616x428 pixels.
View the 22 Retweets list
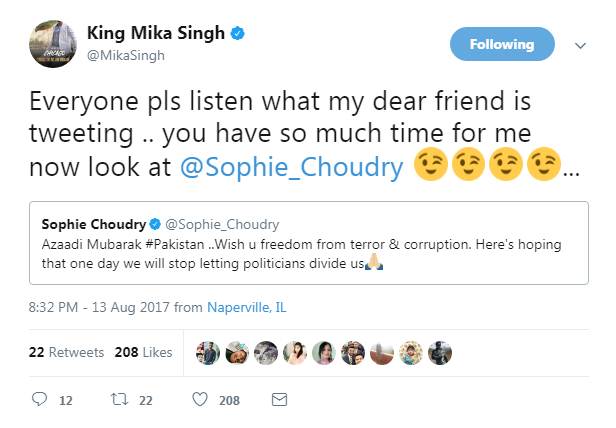[66, 352]
